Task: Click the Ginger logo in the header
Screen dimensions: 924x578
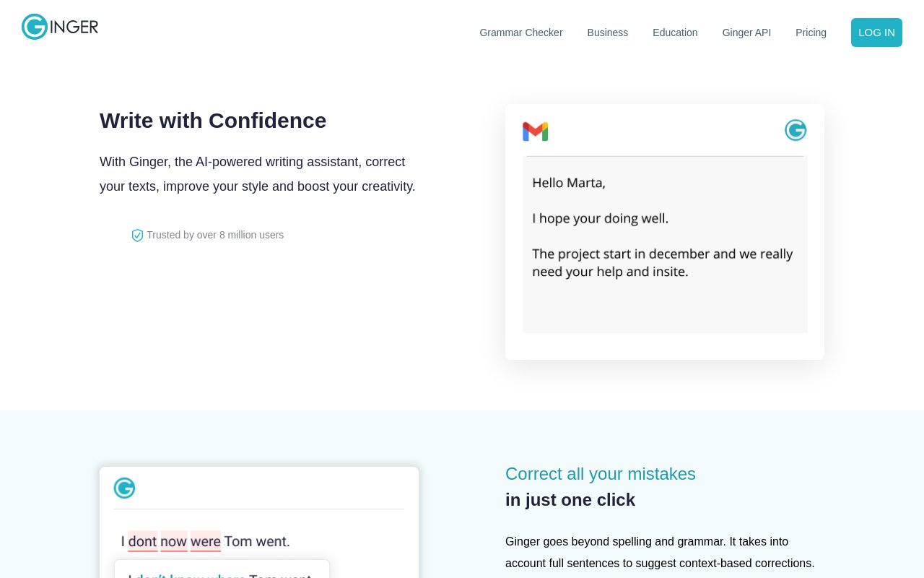Action: point(60,27)
